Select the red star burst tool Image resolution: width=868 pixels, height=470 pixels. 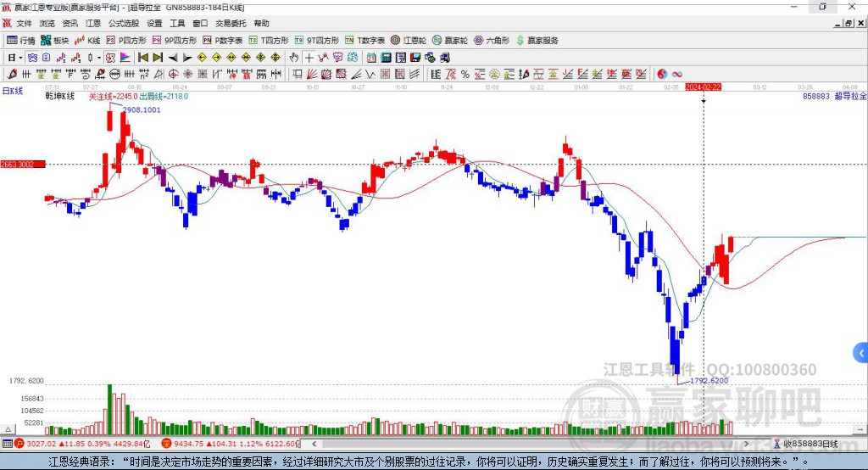[x=187, y=75]
